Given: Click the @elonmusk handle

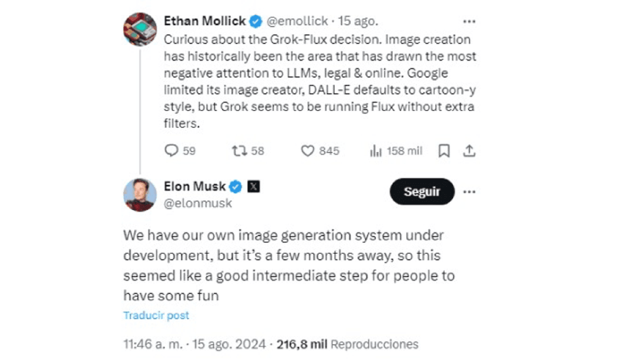Looking at the screenshot, I should pyautogui.click(x=198, y=203).
